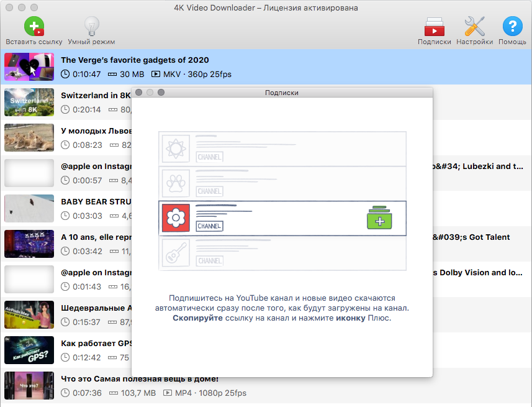Select the Как работает GPS thumbnail
532x407 pixels.
tap(29, 350)
